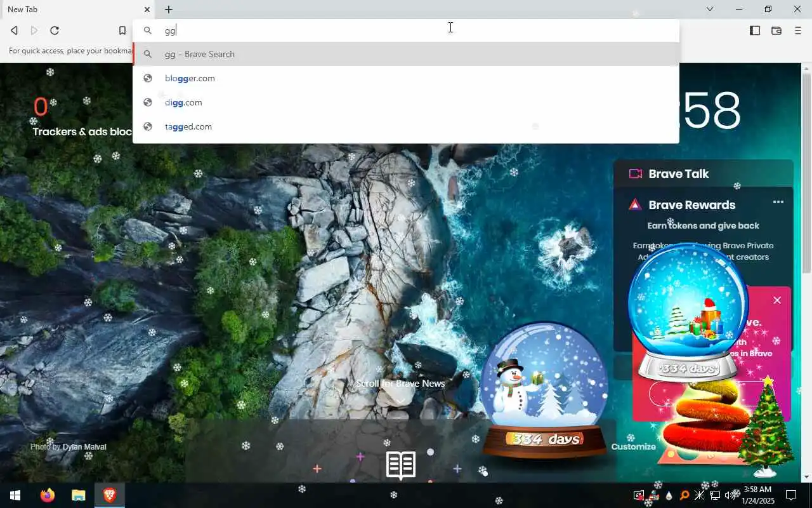Open the Brave Wallet icon
Screen dimensions: 812x508
coord(776,30)
